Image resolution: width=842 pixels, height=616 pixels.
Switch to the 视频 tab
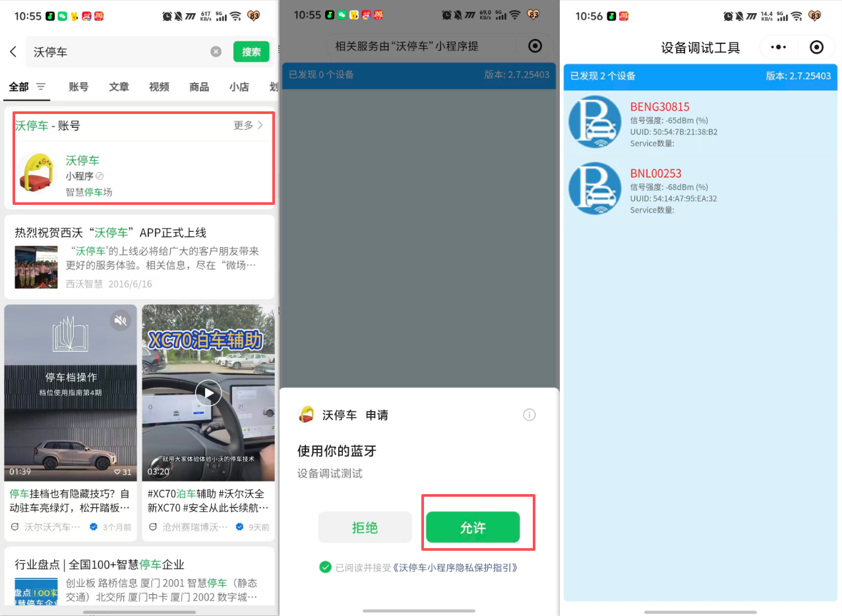click(x=159, y=86)
